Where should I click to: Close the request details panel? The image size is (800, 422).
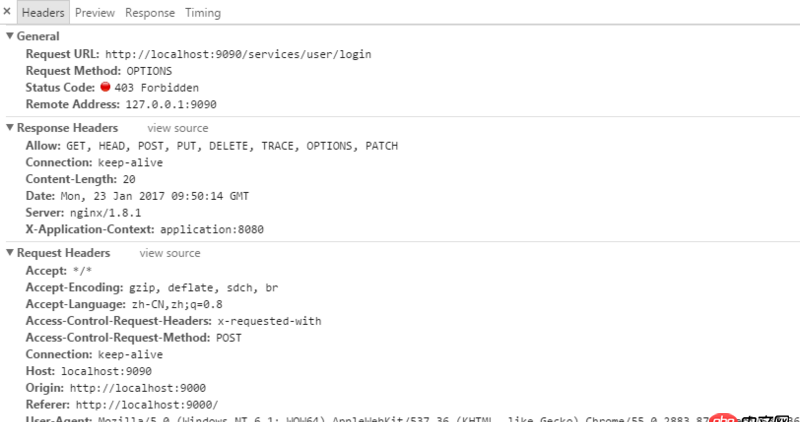point(7,12)
